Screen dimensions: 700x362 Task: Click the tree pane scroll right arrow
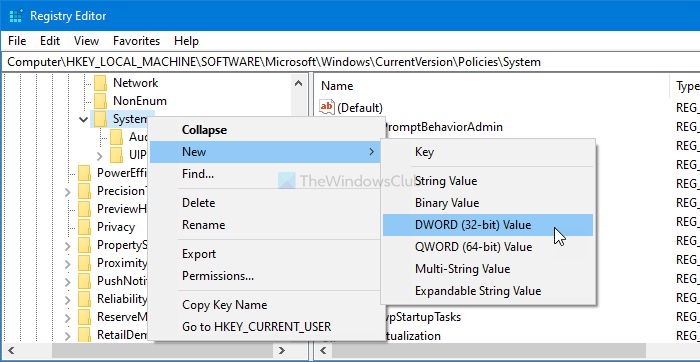(282, 350)
